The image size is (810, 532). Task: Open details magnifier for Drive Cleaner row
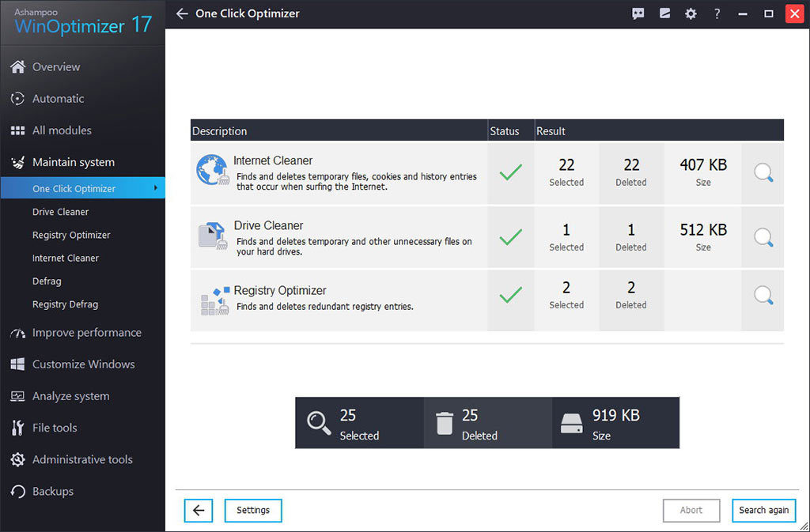[x=763, y=237]
